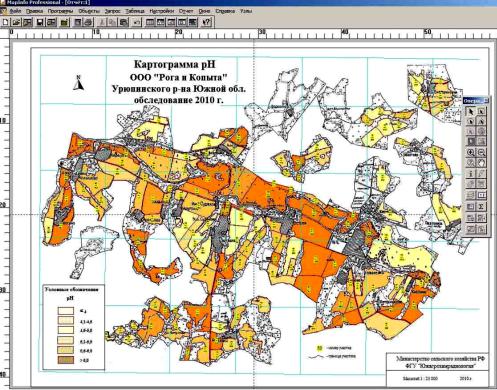
Task: Select the Grabber hand tool
Action: point(481,162)
